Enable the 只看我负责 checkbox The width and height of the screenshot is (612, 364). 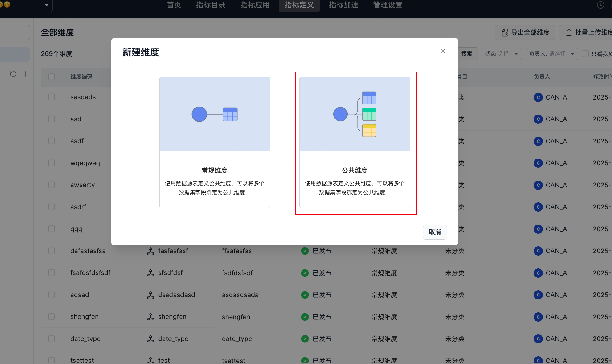[x=586, y=54]
